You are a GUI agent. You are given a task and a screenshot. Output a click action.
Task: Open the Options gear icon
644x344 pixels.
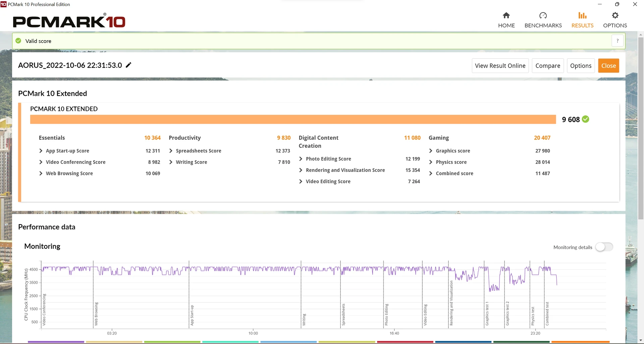click(x=615, y=15)
